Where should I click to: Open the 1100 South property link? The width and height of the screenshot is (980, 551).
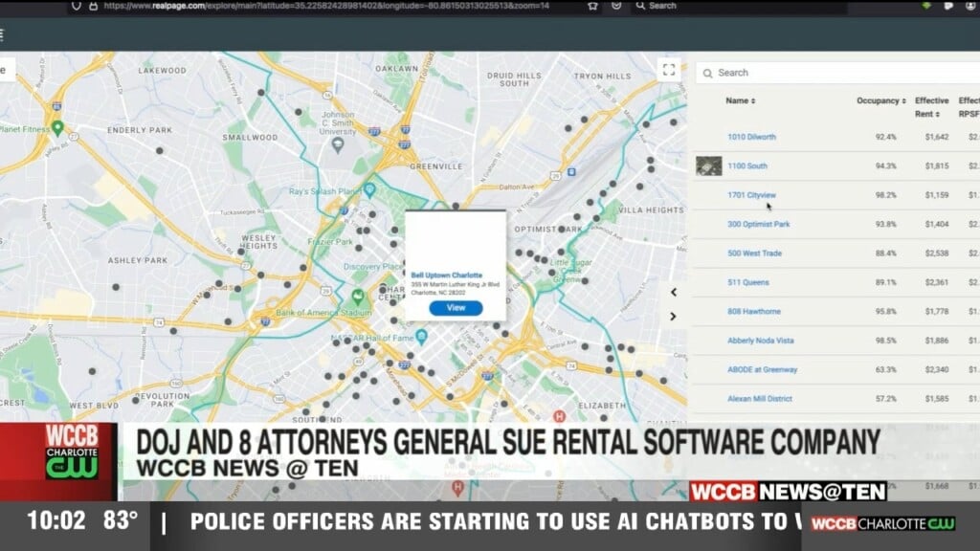click(746, 166)
